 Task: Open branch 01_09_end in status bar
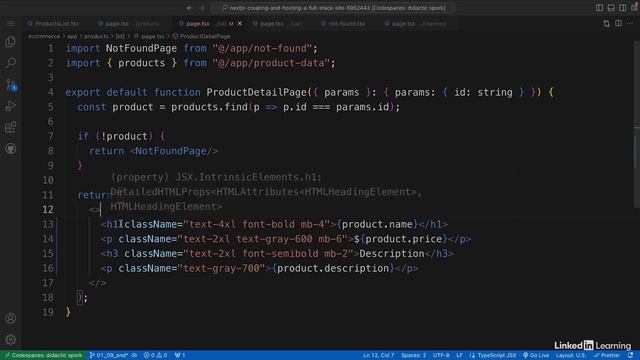tap(109, 356)
